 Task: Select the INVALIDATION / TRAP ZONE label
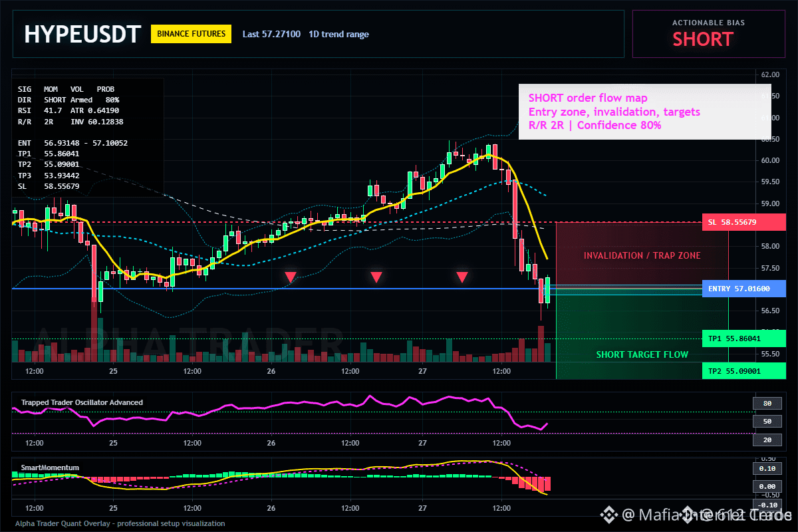(642, 255)
